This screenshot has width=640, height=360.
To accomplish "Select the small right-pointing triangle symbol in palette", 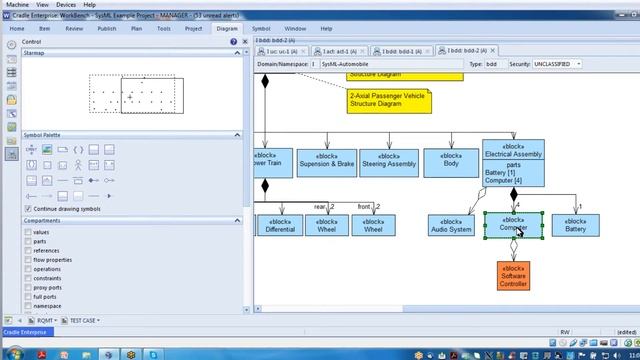I will 109,196.
